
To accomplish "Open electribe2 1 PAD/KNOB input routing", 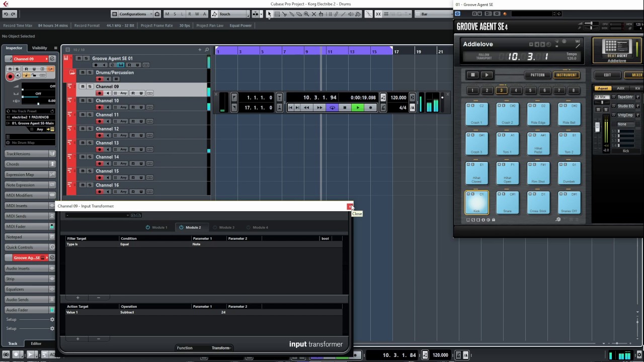I will (30, 117).
